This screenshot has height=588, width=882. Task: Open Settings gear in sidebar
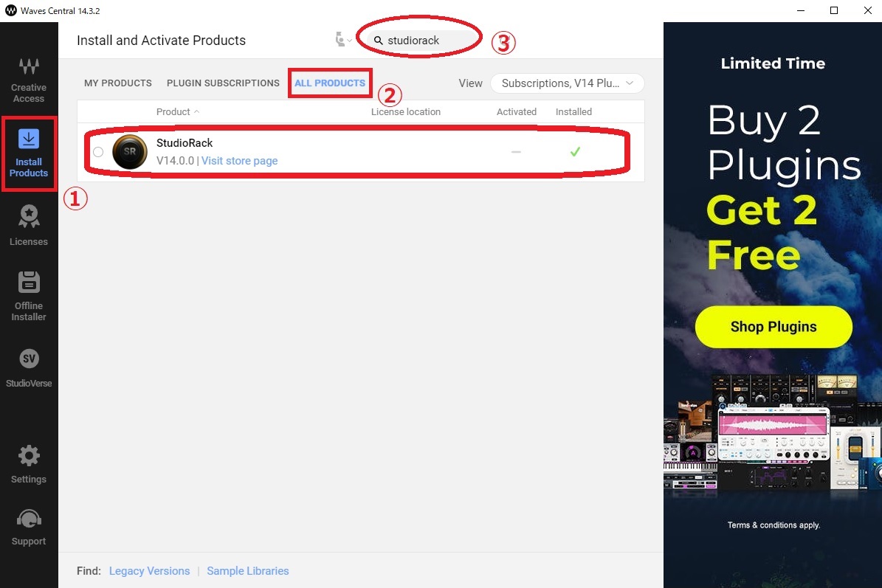pos(29,464)
